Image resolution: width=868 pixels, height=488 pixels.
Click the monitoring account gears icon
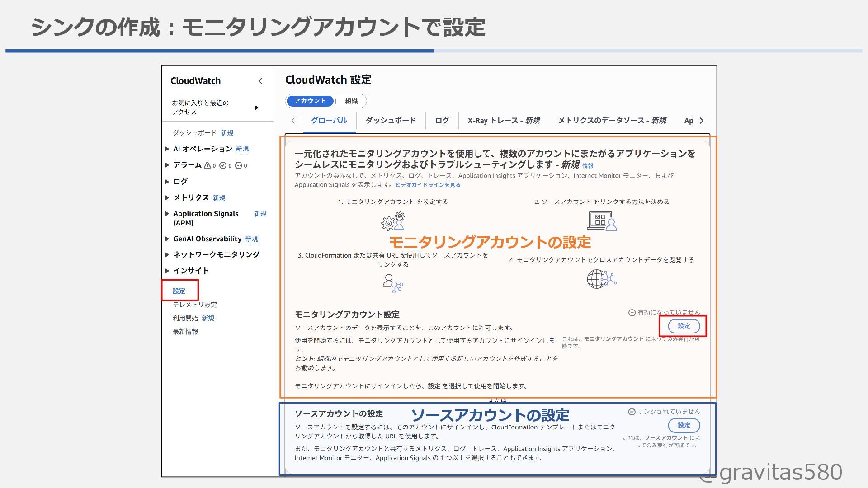point(393,221)
